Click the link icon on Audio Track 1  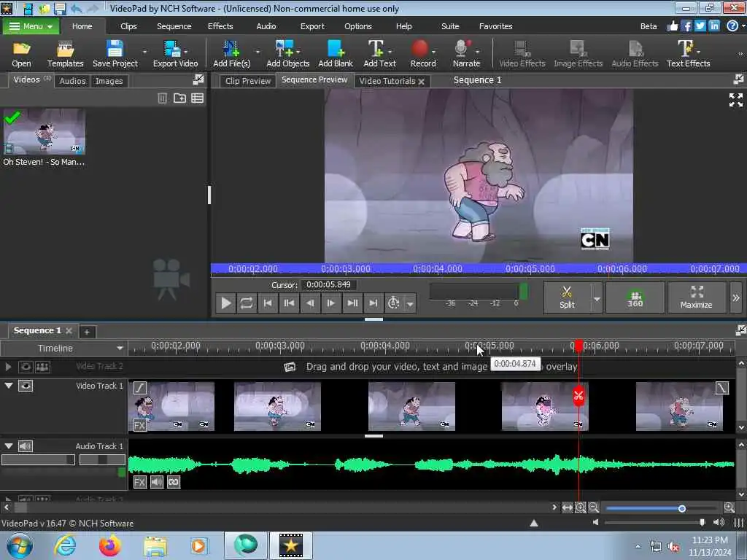coord(174,482)
